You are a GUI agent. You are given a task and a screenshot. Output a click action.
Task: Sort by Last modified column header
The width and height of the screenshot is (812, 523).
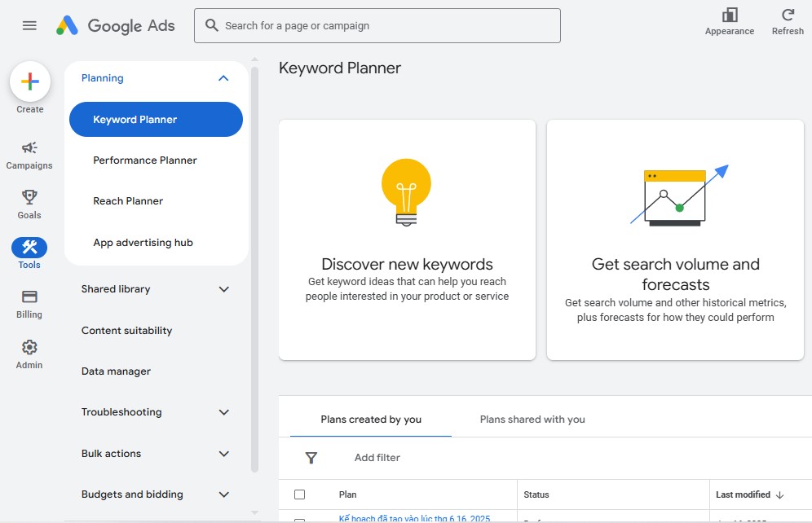(744, 495)
